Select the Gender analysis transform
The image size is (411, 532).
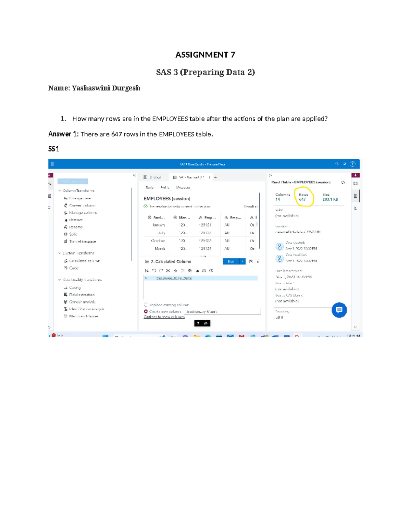coord(82,302)
